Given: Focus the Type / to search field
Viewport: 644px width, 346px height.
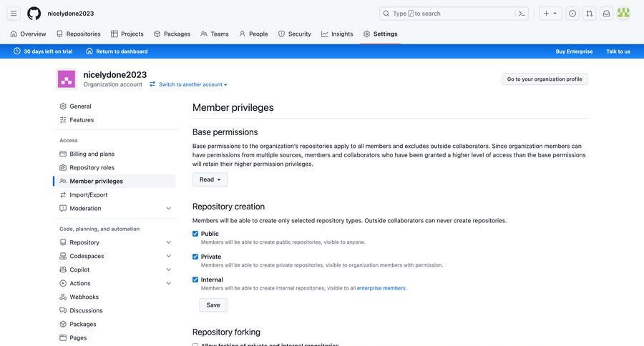Looking at the screenshot, I should pos(454,14).
